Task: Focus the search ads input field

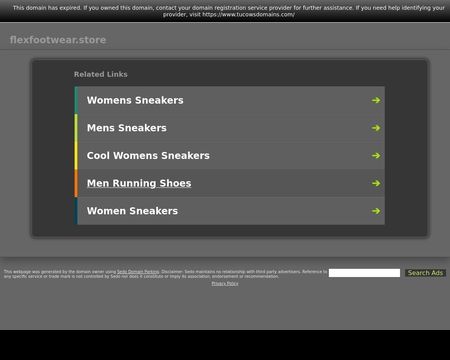Action: (364, 273)
